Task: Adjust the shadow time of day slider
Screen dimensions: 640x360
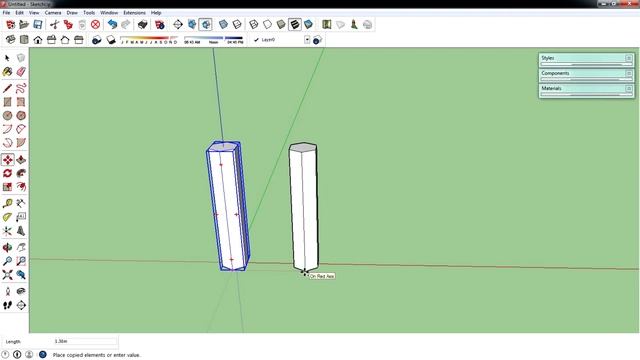Action: pos(213,40)
